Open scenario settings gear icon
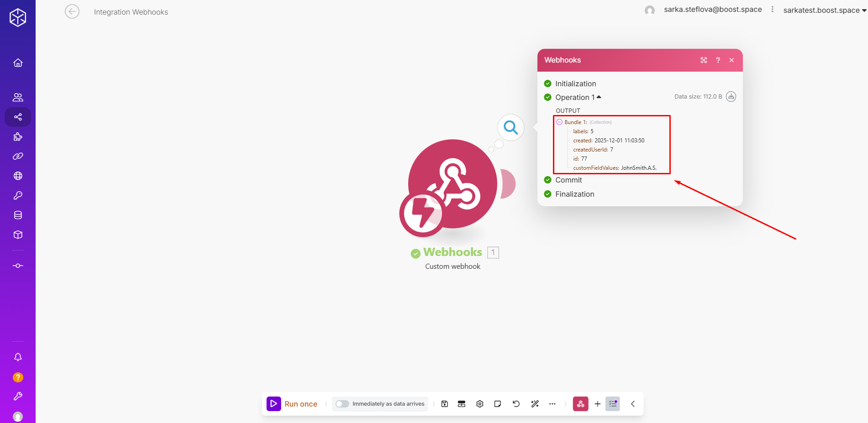Viewport: 868px width, 423px height. tap(479, 404)
